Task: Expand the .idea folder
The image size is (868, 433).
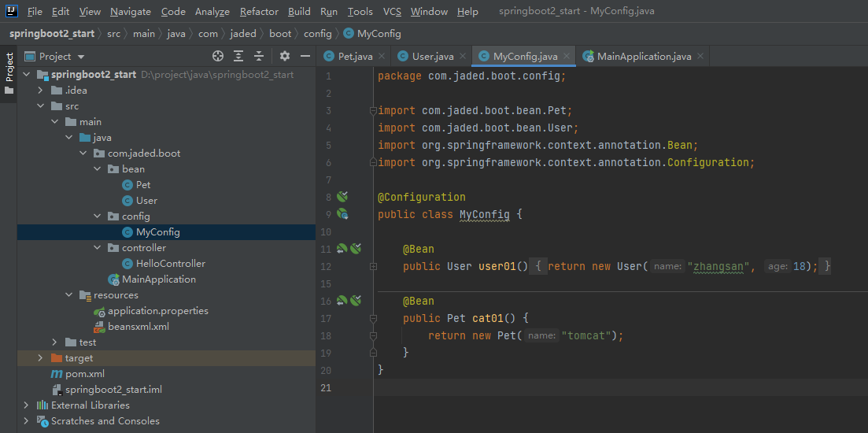Action: pos(40,91)
